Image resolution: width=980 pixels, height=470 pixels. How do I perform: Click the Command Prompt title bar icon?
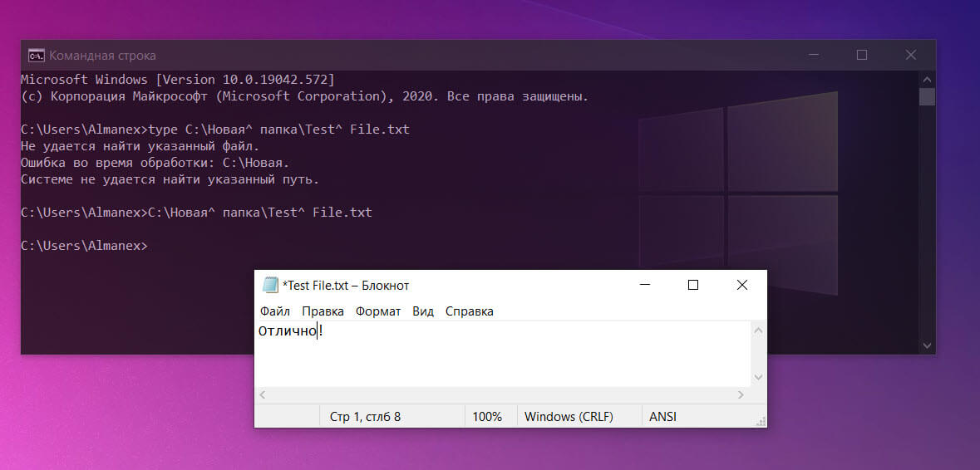(x=37, y=55)
